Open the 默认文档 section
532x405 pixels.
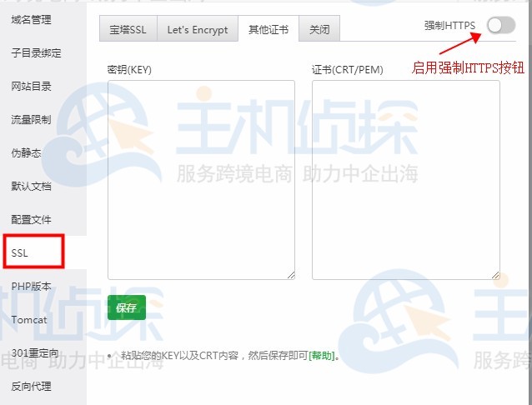pos(31,187)
